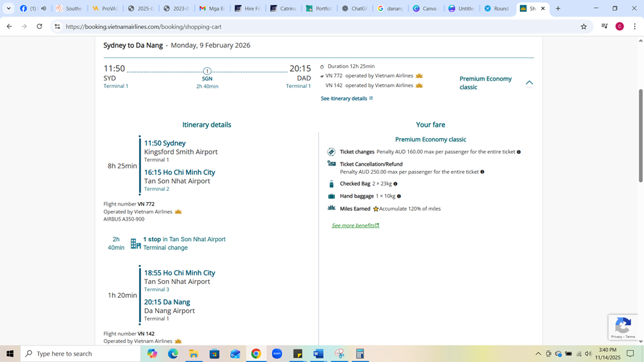Click the Ticket changes info icon
Viewport: 644px width, 362px height.
pyautogui.click(x=519, y=152)
